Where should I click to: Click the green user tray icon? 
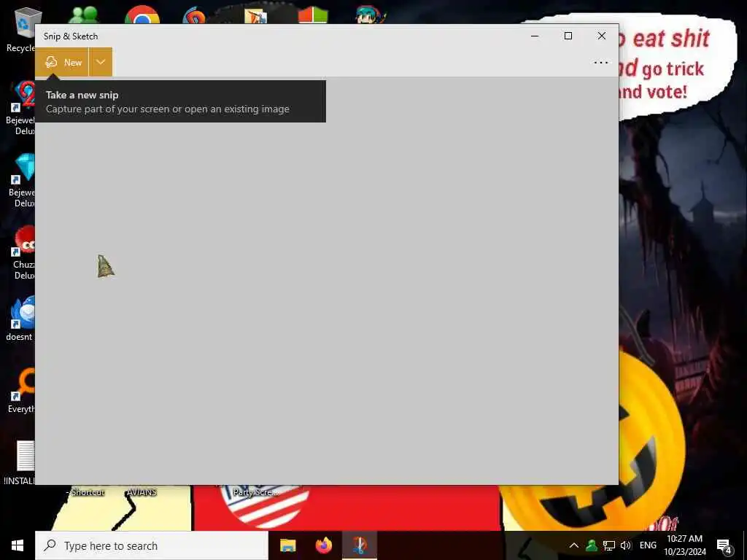(x=592, y=545)
